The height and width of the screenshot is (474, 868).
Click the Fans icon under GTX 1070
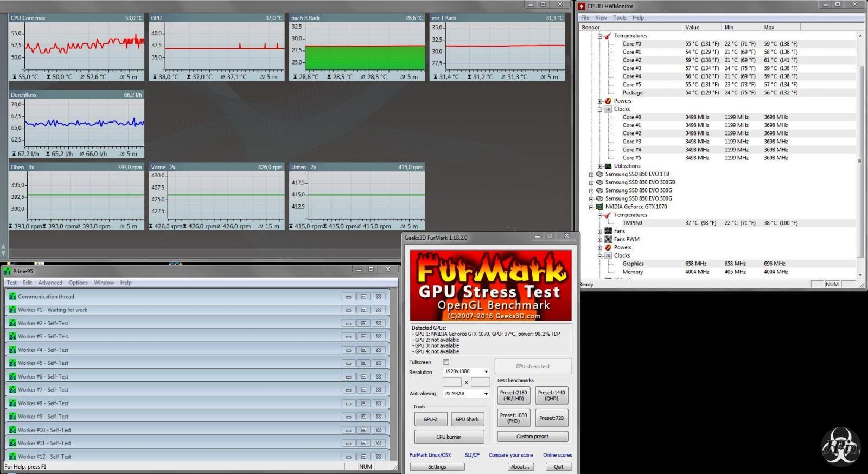(608, 231)
